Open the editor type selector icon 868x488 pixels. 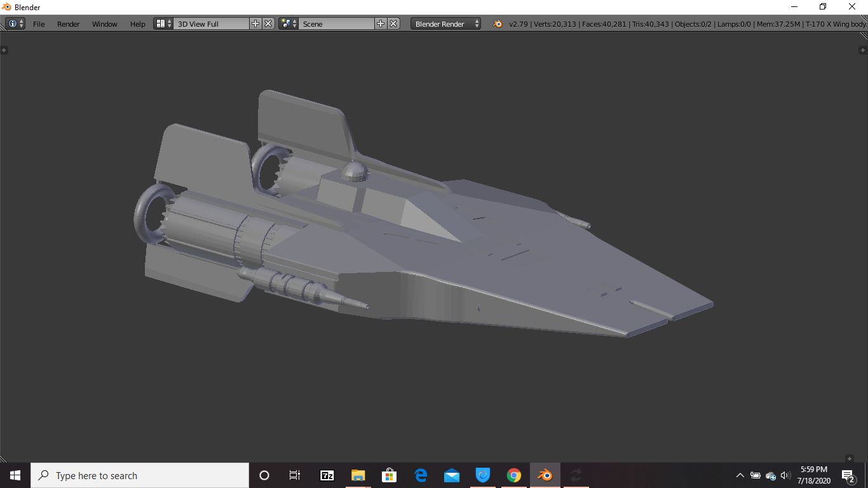click(11, 24)
